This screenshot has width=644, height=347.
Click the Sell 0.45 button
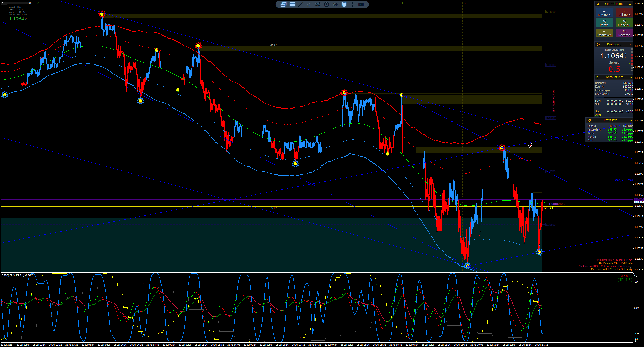pyautogui.click(x=624, y=13)
